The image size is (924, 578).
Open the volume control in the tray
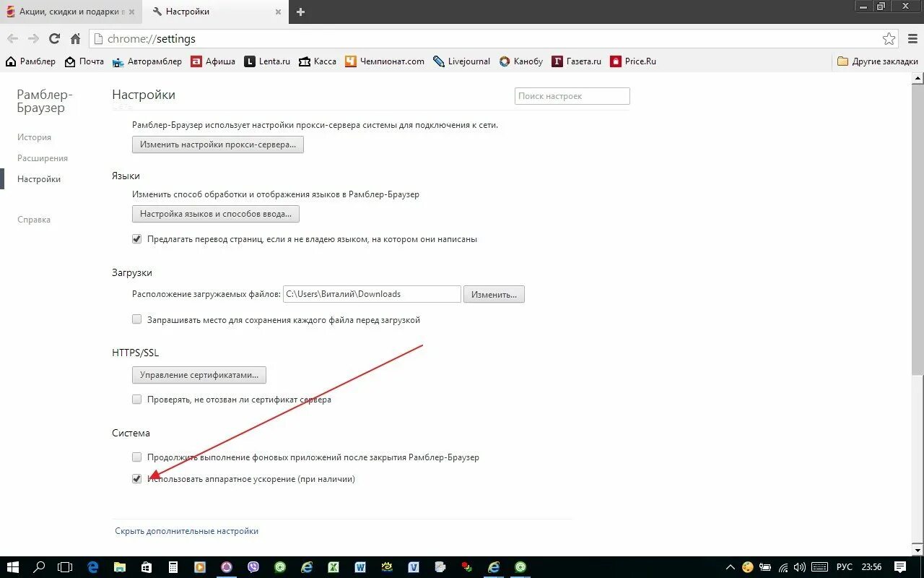800,567
